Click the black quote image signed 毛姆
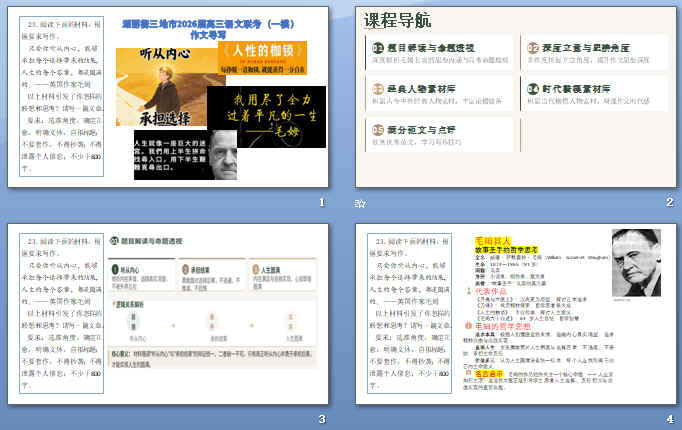This screenshot has width=682, height=430. click(x=267, y=117)
